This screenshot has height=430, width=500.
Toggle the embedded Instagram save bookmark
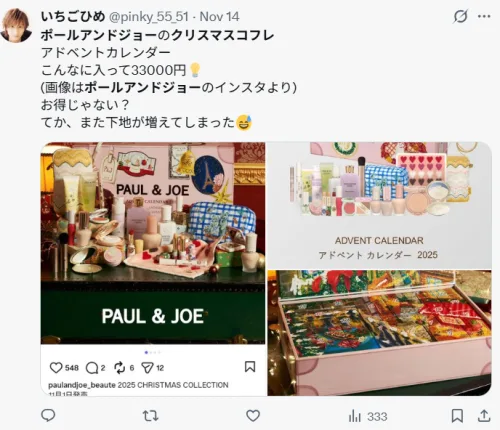pos(250,367)
